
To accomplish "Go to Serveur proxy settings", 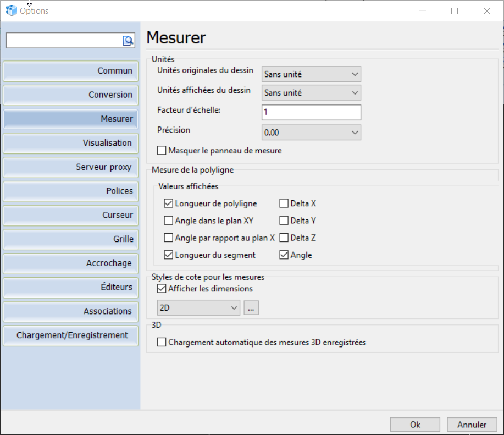I will (71, 167).
